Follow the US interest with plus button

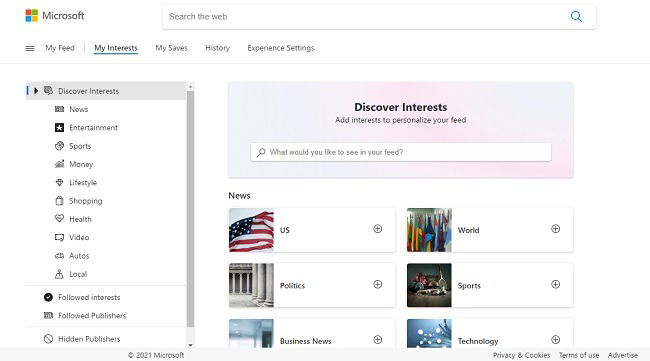click(x=378, y=229)
